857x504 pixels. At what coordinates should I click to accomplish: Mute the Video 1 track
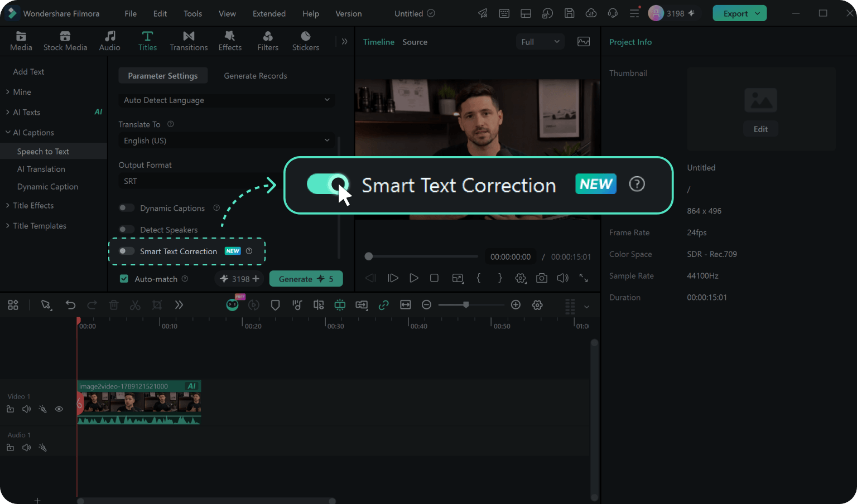26,409
